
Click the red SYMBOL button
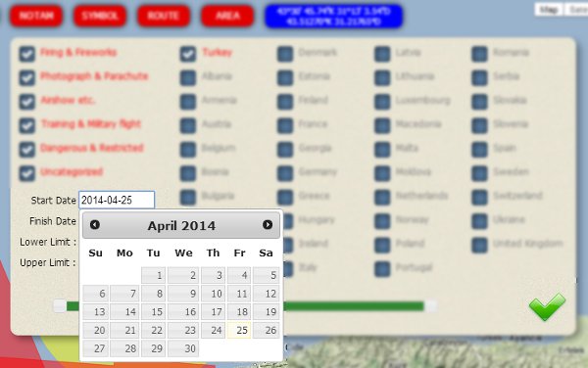pyautogui.click(x=100, y=16)
